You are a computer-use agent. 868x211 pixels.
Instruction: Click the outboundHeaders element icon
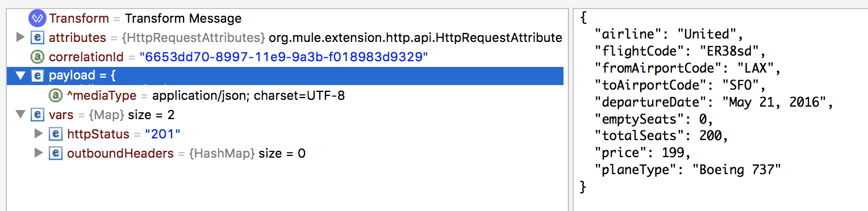[x=56, y=154]
